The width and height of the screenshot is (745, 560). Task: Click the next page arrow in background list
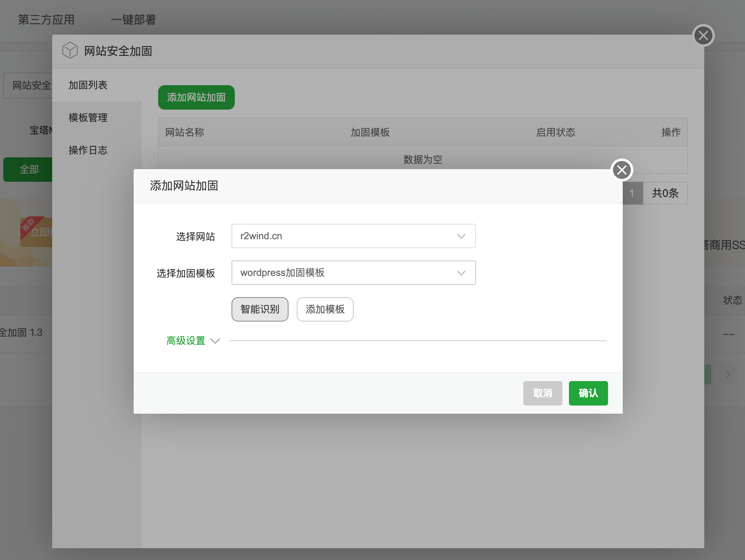728,375
